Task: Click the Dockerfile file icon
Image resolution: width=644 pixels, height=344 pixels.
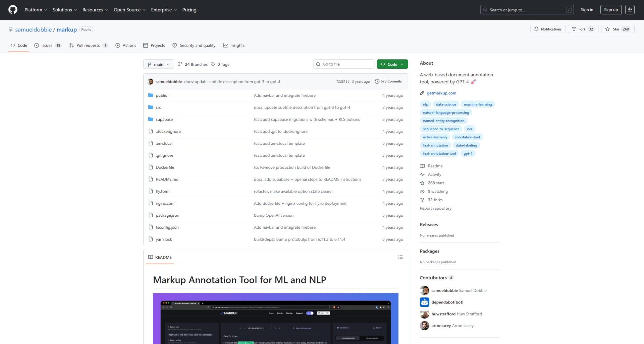Action: click(x=151, y=167)
